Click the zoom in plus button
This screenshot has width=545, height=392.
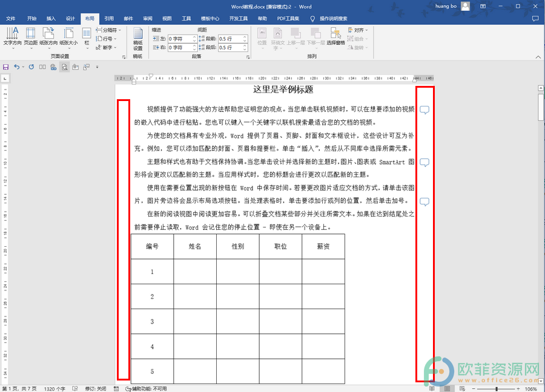(518, 389)
